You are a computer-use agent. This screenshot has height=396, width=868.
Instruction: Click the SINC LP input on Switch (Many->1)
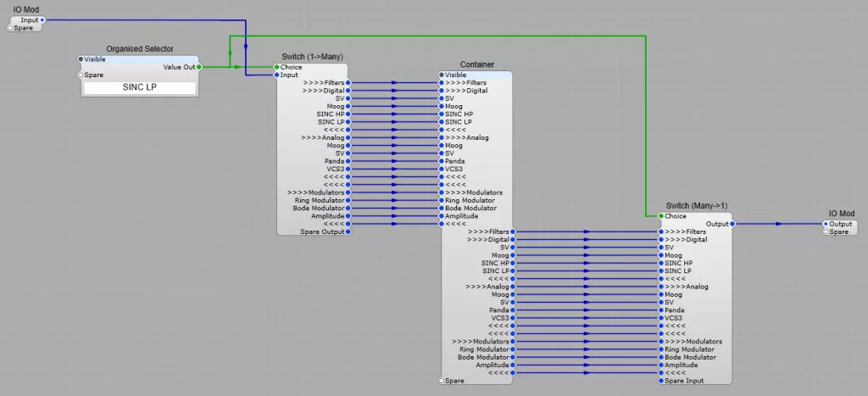tap(661, 271)
